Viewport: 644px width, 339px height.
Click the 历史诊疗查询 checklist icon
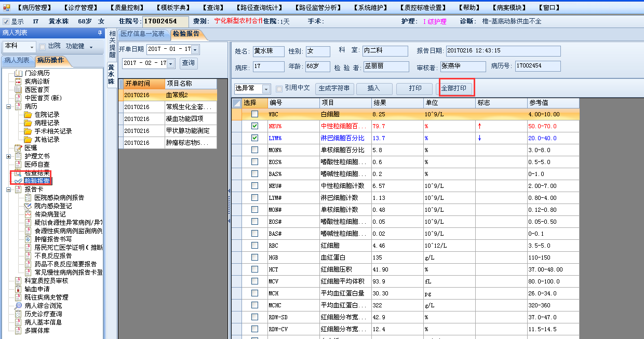pyautogui.click(x=18, y=314)
